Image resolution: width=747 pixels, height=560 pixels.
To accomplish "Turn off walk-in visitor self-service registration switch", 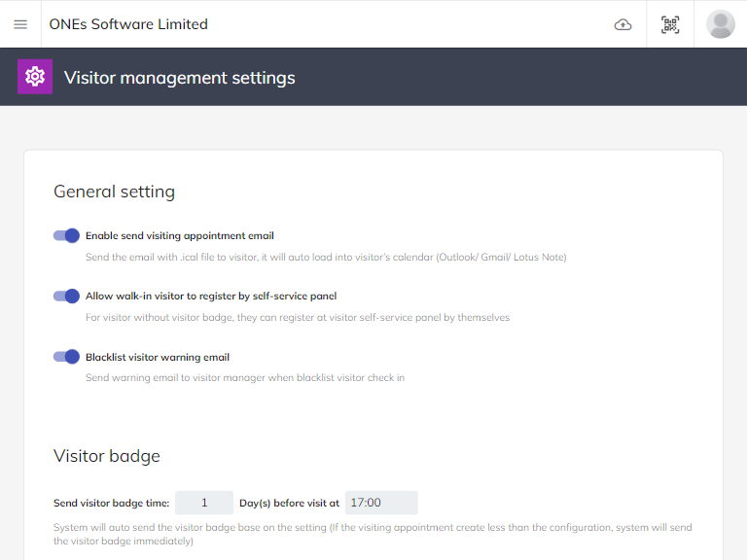I will click(x=66, y=296).
